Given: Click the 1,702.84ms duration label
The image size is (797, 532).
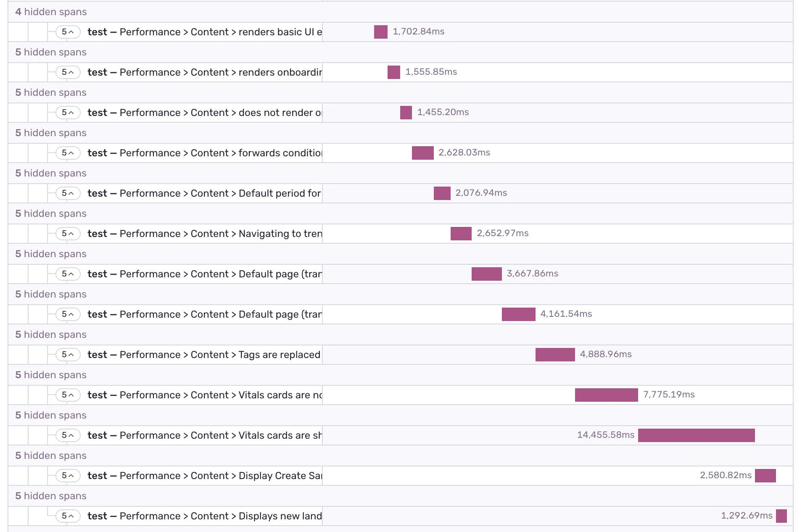Looking at the screenshot, I should coord(419,32).
